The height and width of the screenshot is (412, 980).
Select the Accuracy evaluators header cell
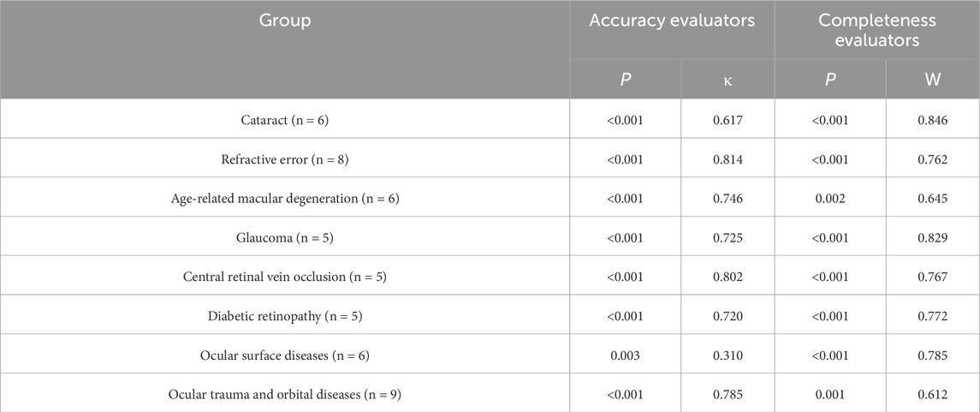(x=672, y=21)
